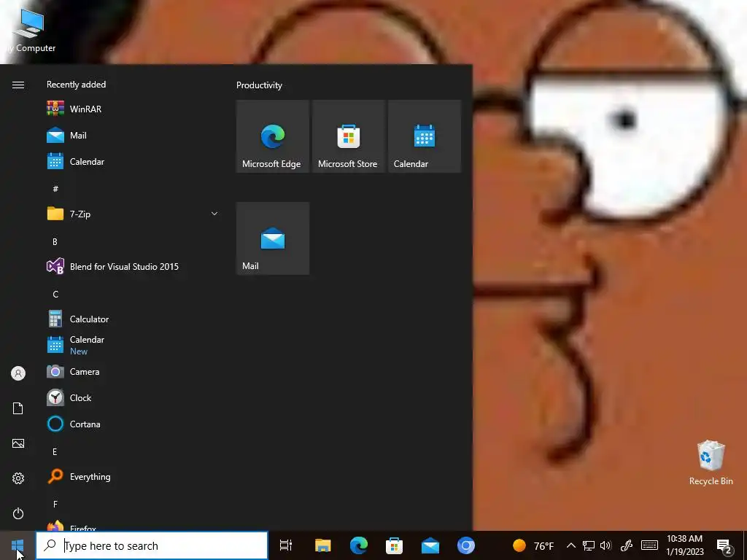The height and width of the screenshot is (560, 747).
Task: Open File Explorer on the taskbar
Action: [x=323, y=545]
